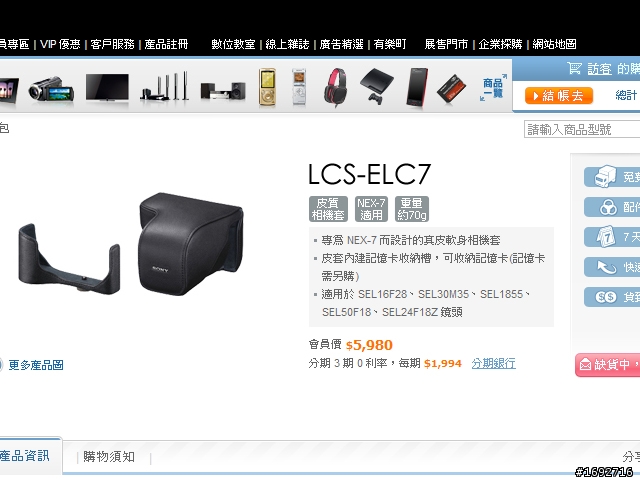Viewport: 640px width, 480px height.
Task: Click the pink 缺貨中 out-of-stock notify button
Action: 607,364
